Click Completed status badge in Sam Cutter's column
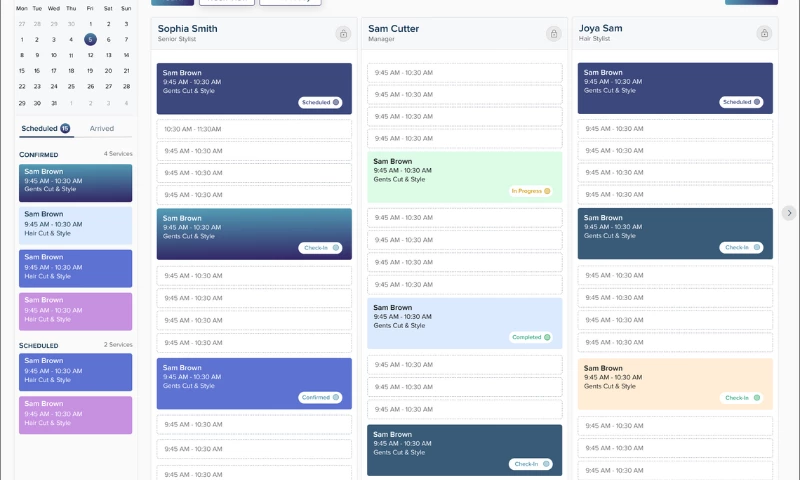Screen dimensions: 800x480 (x=531, y=337)
